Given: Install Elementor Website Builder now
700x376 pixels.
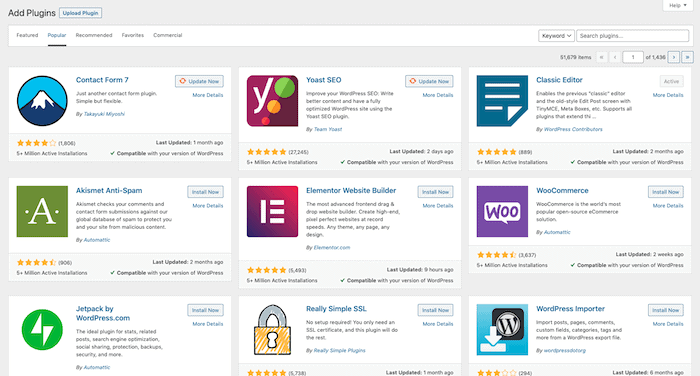Looking at the screenshot, I should click(436, 192).
